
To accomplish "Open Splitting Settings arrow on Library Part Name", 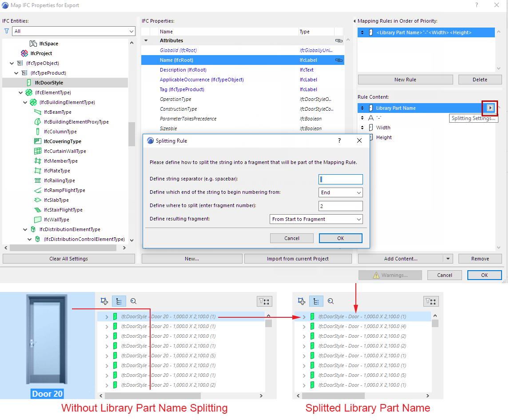I will [490, 108].
